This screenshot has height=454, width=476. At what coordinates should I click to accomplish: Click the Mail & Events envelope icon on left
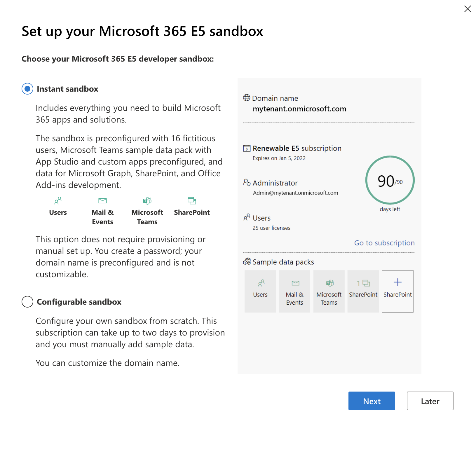pos(102,201)
